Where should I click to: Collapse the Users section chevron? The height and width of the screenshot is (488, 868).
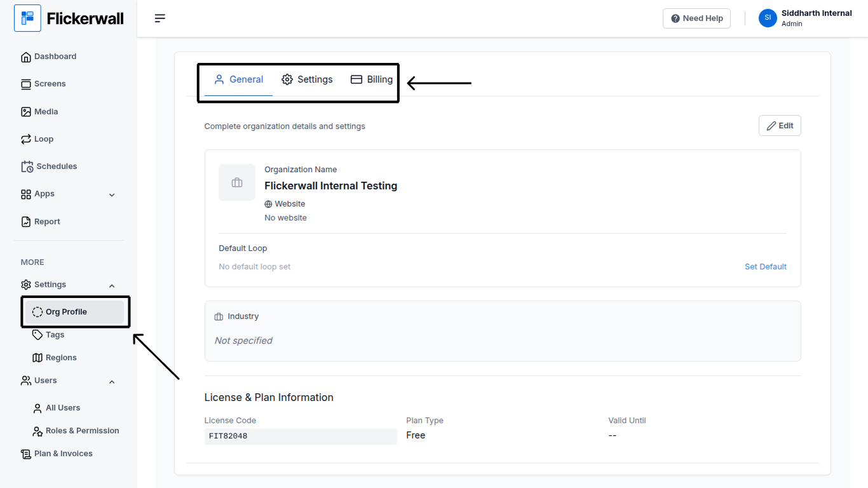(x=112, y=382)
